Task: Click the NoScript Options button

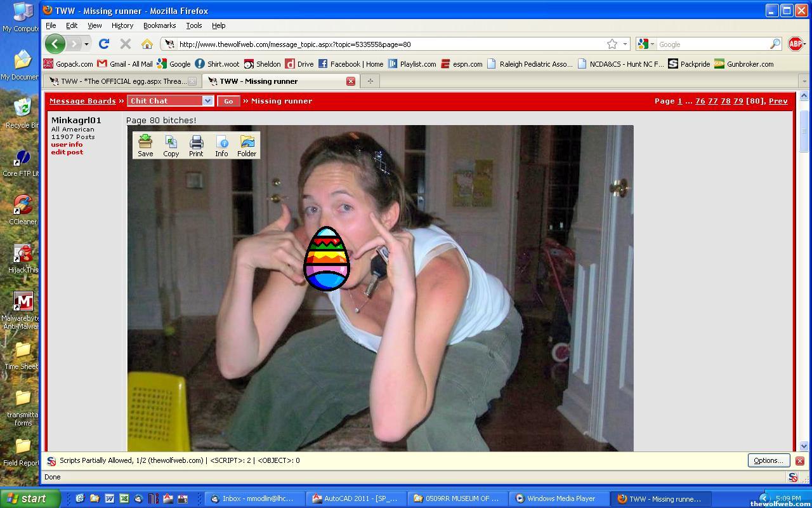Action: (x=768, y=460)
